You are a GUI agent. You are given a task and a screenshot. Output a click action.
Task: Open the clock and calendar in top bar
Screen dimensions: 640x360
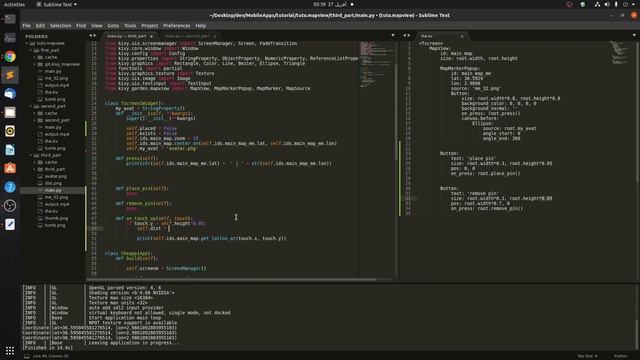click(330, 4)
